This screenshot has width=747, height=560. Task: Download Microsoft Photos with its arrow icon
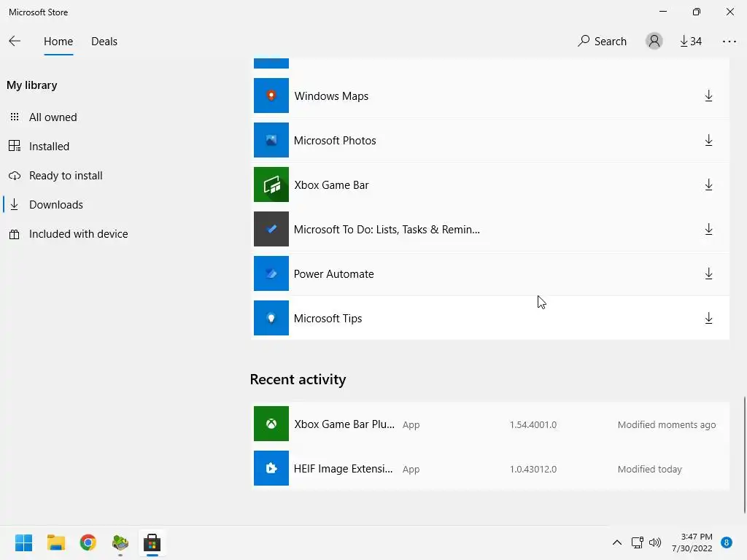pyautogui.click(x=708, y=141)
